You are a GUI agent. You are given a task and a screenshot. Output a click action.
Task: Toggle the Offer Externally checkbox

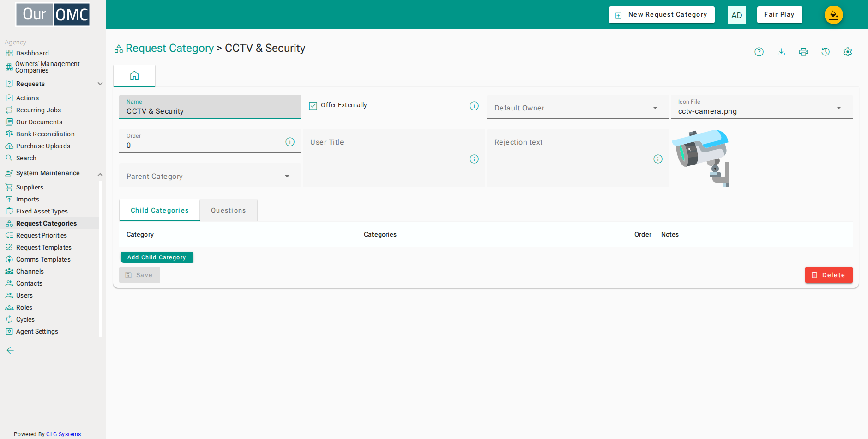pos(313,105)
